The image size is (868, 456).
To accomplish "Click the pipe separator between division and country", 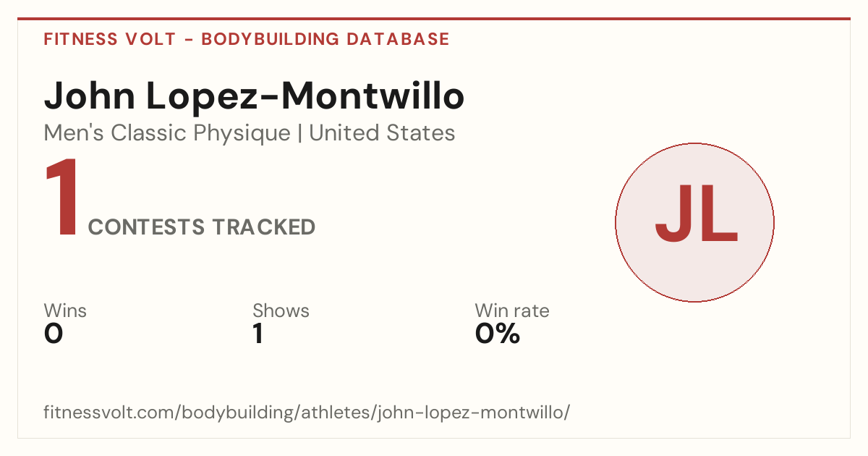I will (299, 134).
